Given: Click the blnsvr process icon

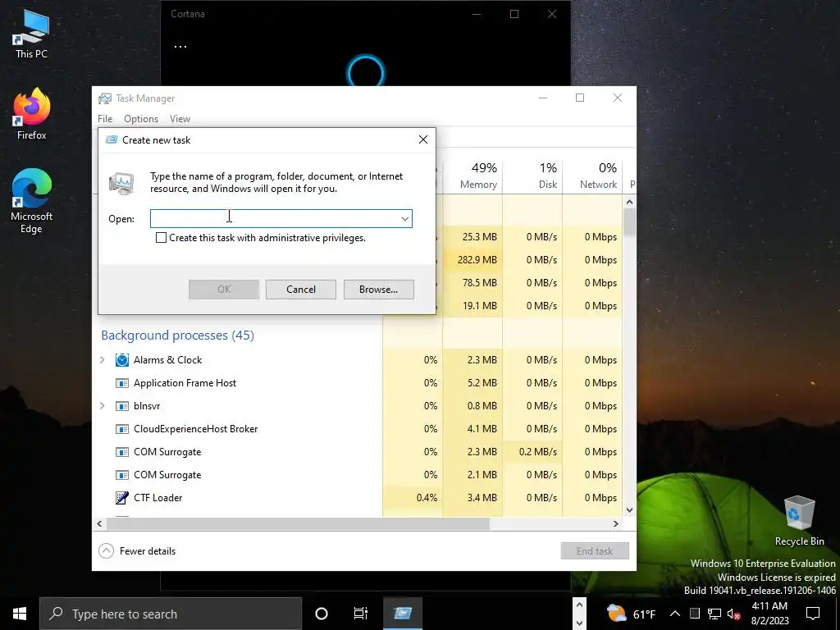Looking at the screenshot, I should pyautogui.click(x=122, y=406).
